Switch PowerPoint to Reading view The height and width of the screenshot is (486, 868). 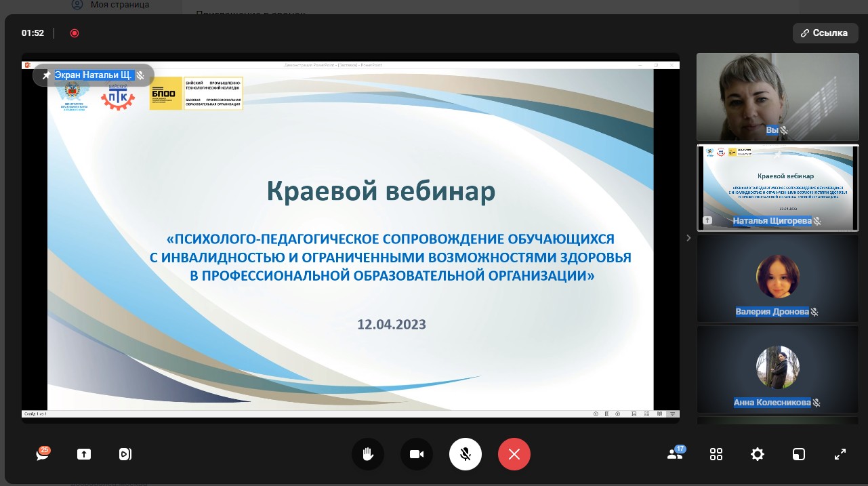click(659, 413)
